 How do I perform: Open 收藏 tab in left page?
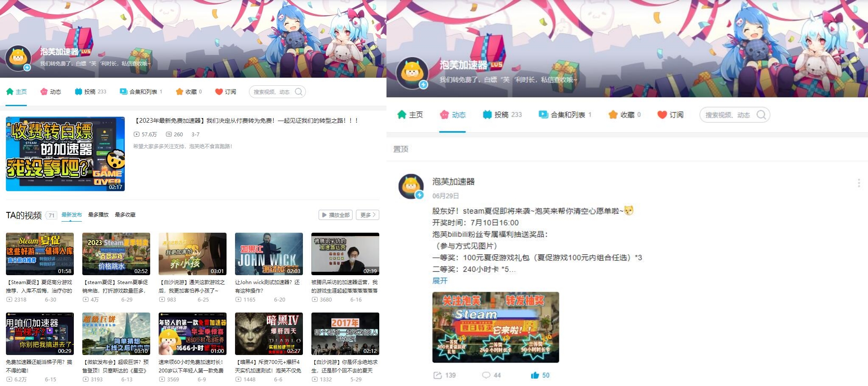[189, 92]
